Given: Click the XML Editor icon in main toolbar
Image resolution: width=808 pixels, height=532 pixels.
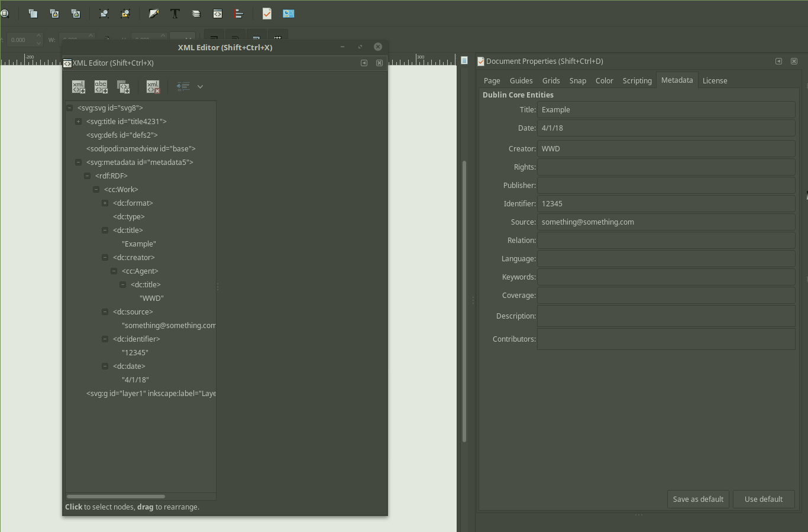Looking at the screenshot, I should tap(218, 13).
